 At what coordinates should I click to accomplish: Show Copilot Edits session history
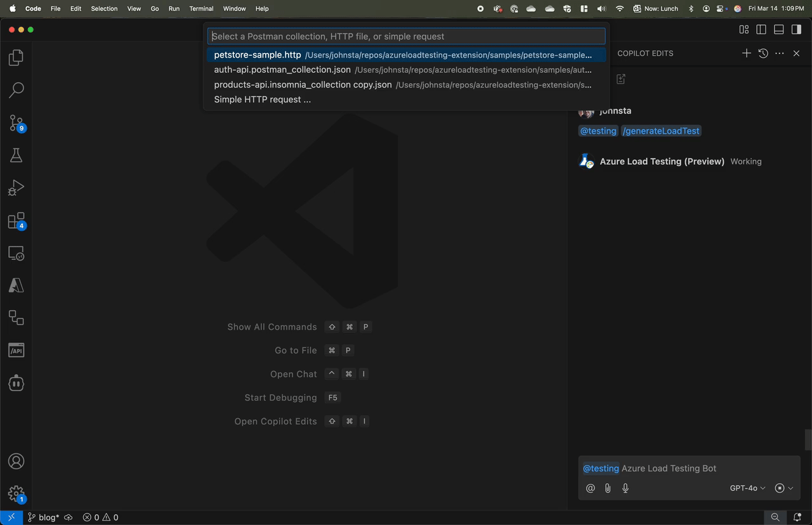click(x=763, y=53)
